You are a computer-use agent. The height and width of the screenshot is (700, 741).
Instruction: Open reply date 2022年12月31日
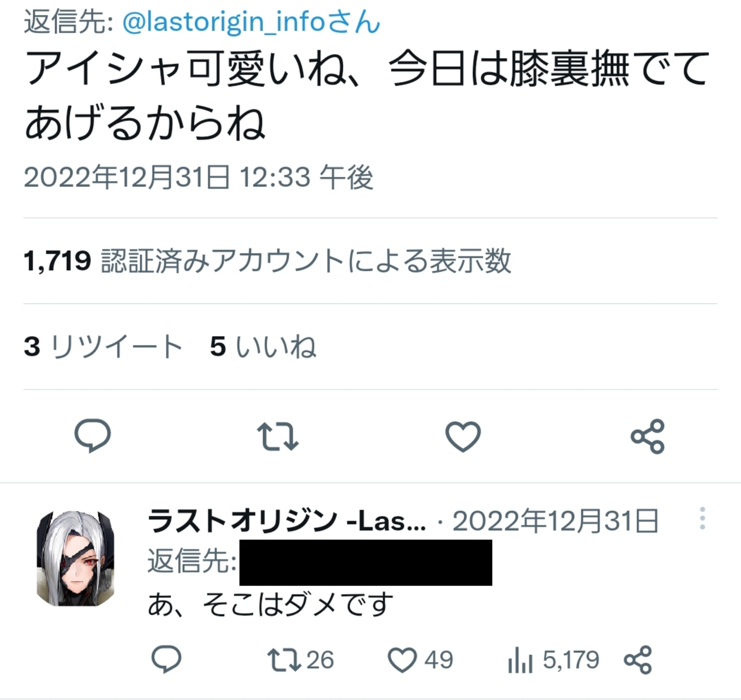(555, 521)
